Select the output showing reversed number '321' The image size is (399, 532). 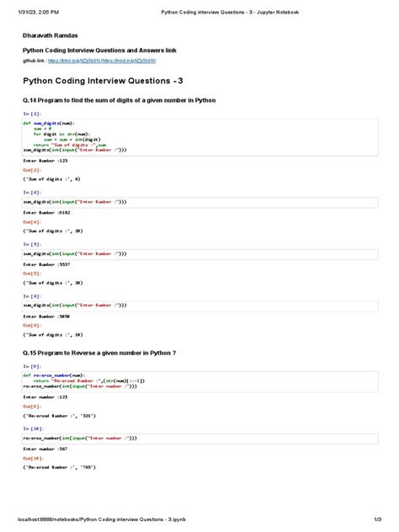[60, 416]
